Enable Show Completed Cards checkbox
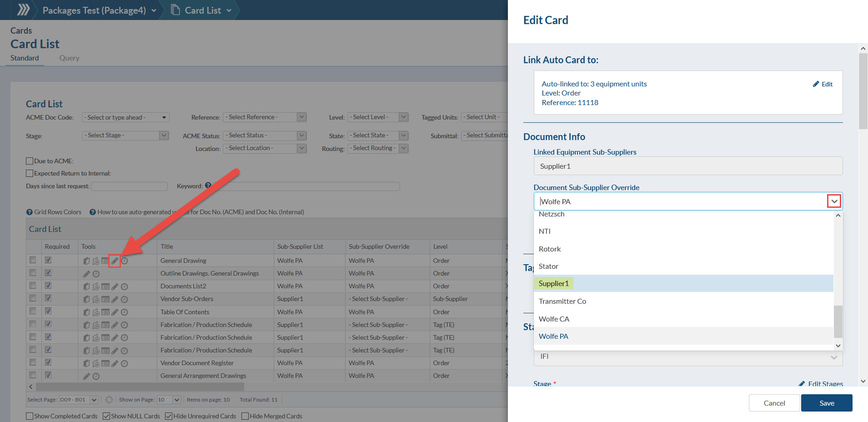The height and width of the screenshot is (422, 868). pos(30,416)
